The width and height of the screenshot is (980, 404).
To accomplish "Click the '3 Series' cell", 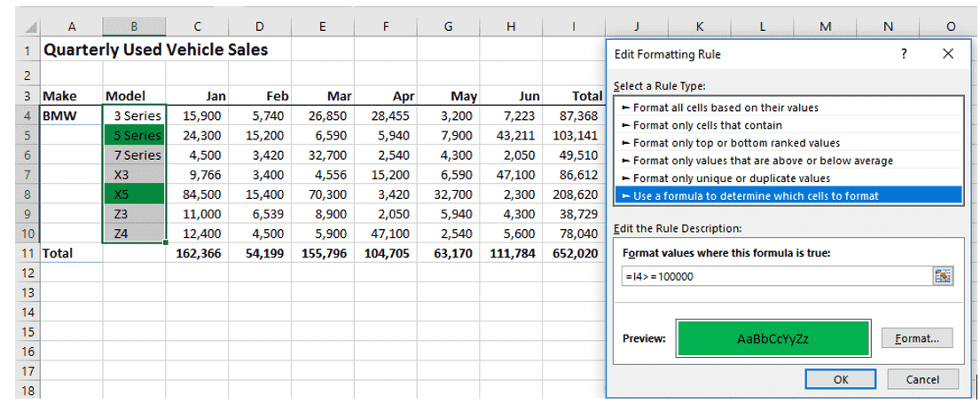I will tap(135, 115).
